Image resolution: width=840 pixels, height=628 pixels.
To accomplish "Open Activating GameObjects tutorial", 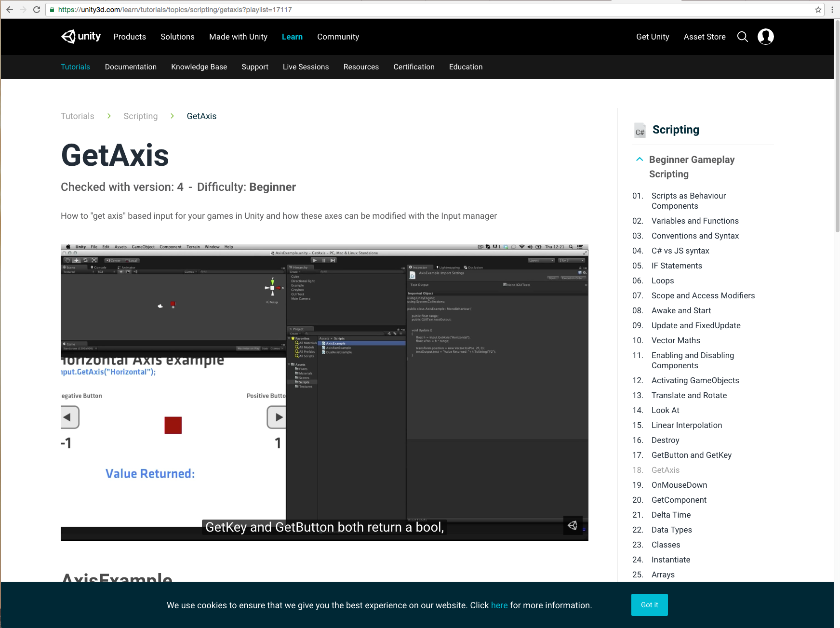I will pyautogui.click(x=695, y=380).
